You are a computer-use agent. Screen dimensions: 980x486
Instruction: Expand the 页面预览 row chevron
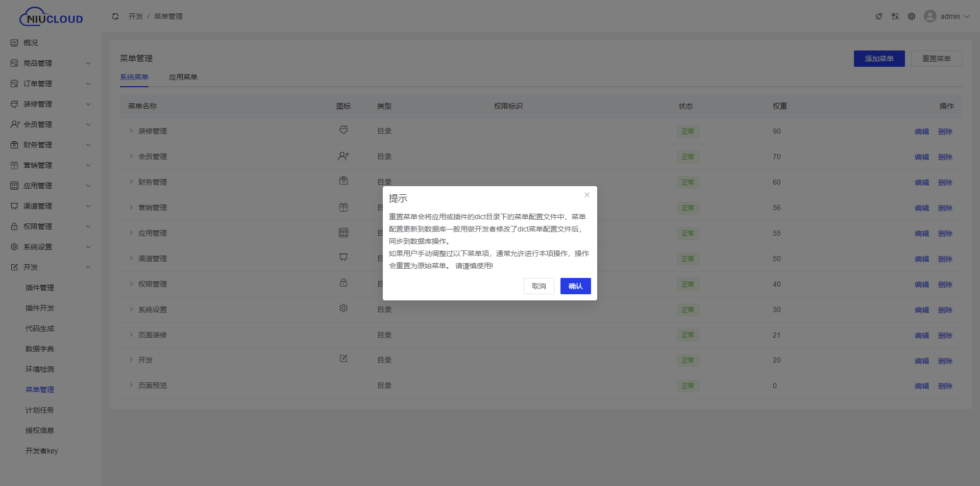pos(131,386)
